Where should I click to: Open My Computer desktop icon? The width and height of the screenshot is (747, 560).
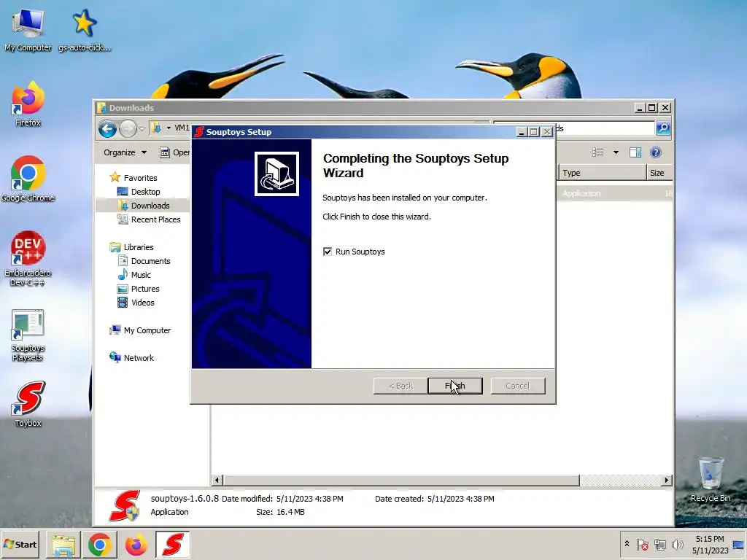pos(28,29)
